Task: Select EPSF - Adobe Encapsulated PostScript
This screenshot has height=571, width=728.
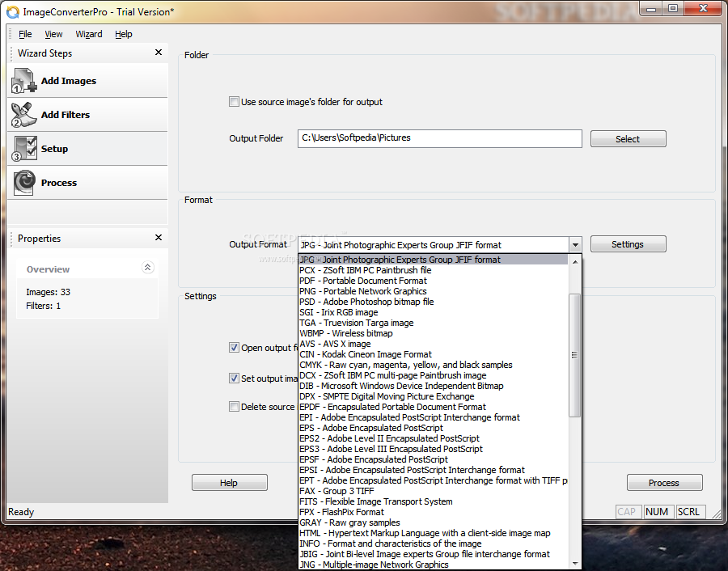Action: coord(434,459)
